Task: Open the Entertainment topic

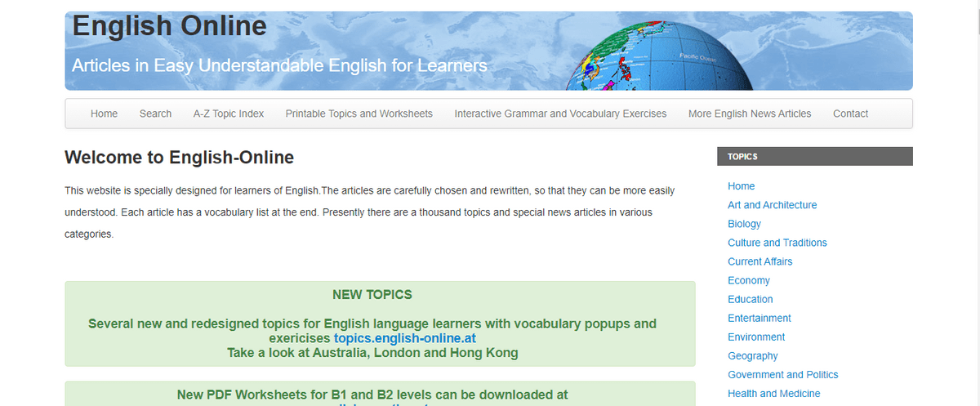Action: (759, 318)
